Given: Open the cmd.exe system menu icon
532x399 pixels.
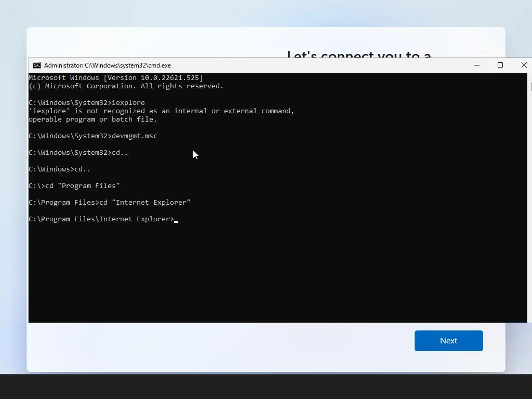Looking at the screenshot, I should click(x=37, y=65).
